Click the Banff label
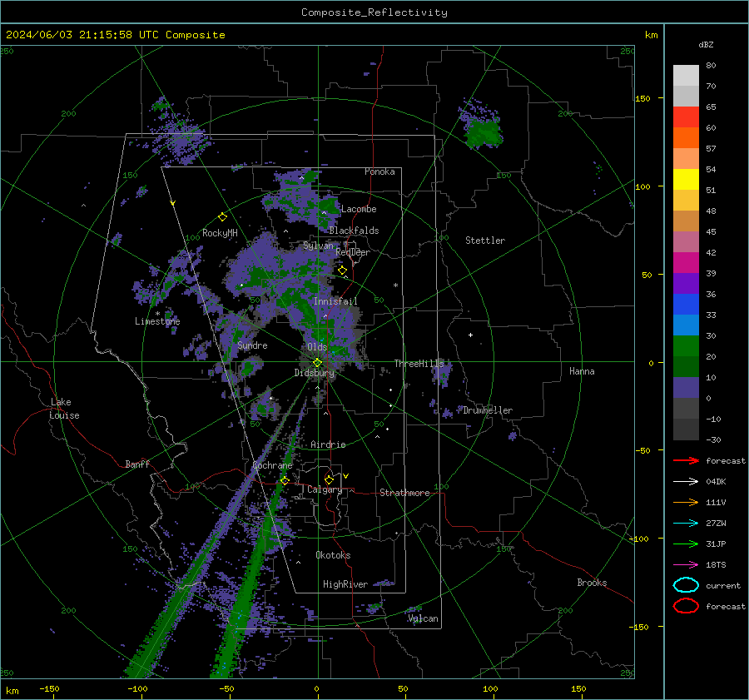Viewport: 749px width, 700px height. (137, 464)
